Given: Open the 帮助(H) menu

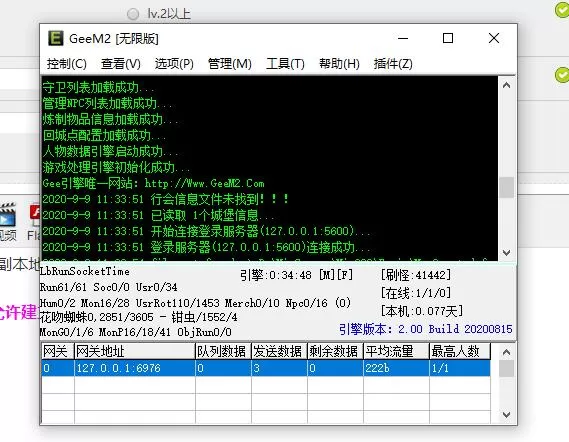Looking at the screenshot, I should click(x=339, y=64).
